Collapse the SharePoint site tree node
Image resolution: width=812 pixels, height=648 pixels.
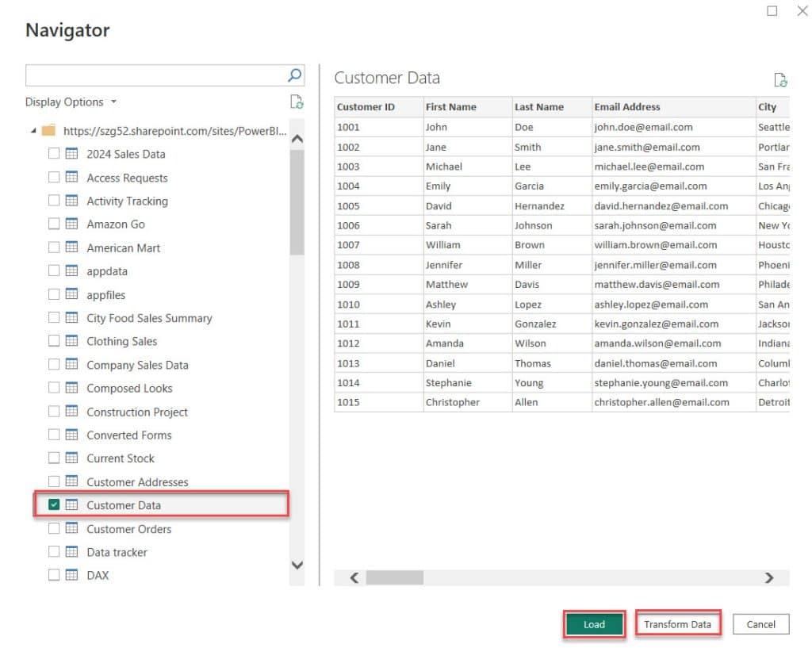[33, 131]
